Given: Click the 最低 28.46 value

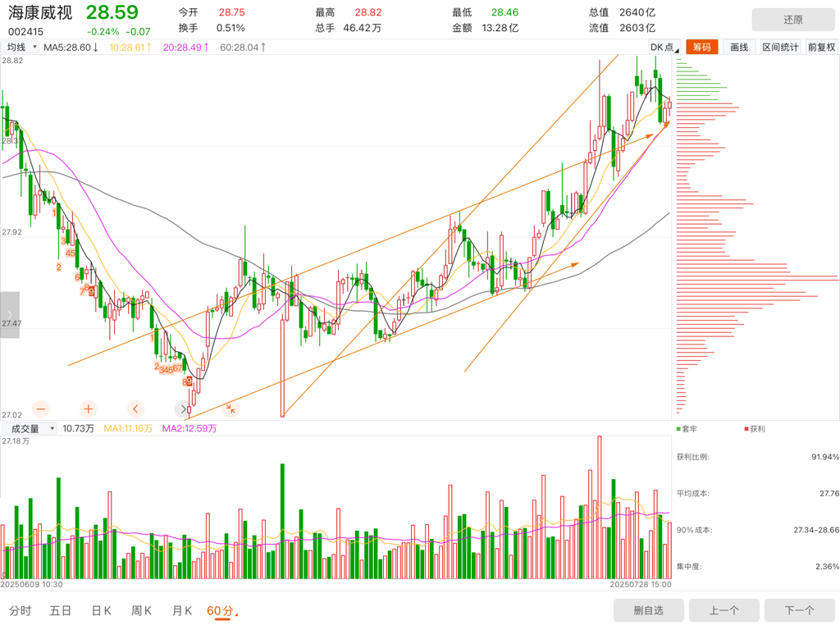Looking at the screenshot, I should pyautogui.click(x=504, y=12).
